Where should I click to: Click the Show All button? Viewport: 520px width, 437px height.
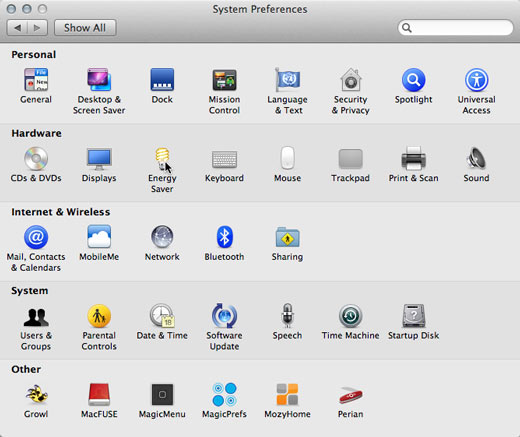point(85,28)
